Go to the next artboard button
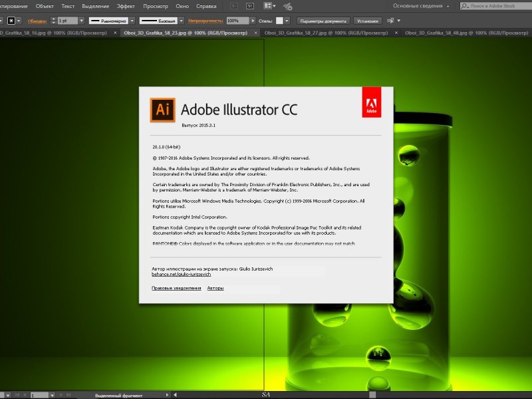The image size is (532, 399). (61, 395)
